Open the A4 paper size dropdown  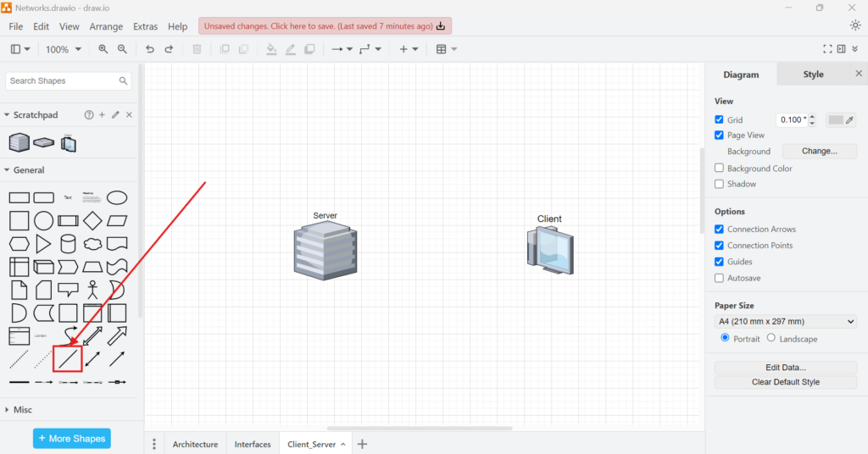pos(786,322)
